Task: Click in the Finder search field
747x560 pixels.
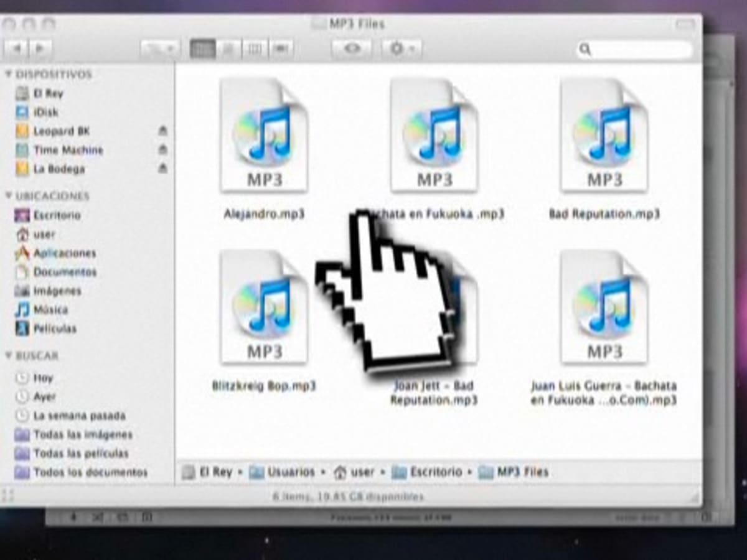Action: tap(634, 49)
